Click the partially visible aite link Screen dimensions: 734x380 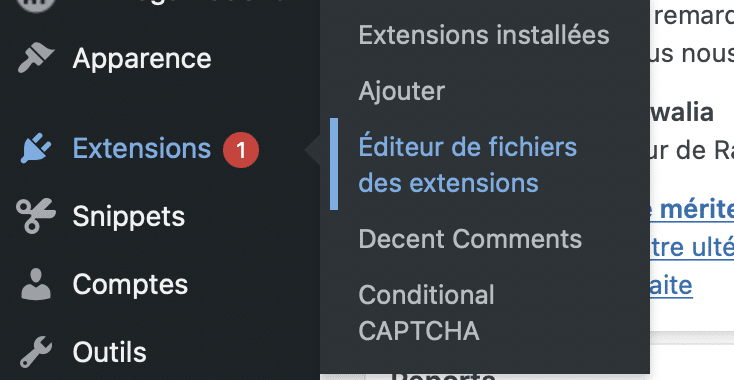click(x=671, y=285)
